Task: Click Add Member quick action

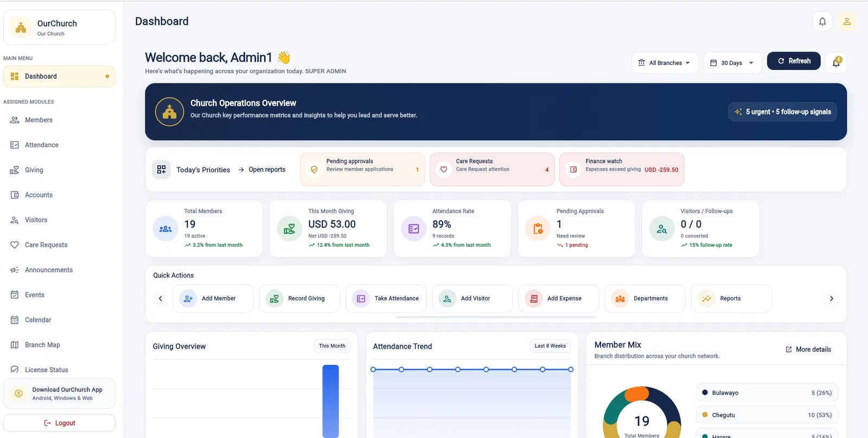Action: tap(213, 299)
